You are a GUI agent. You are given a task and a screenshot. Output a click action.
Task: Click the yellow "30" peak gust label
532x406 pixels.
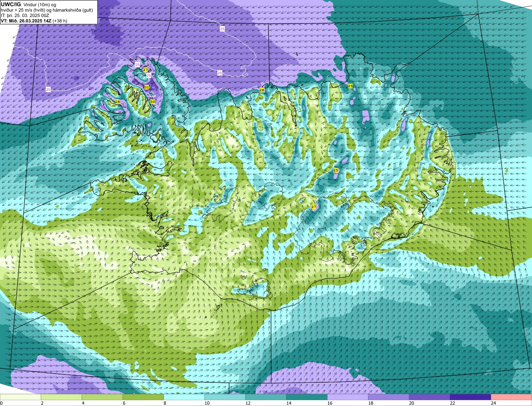coord(152,102)
